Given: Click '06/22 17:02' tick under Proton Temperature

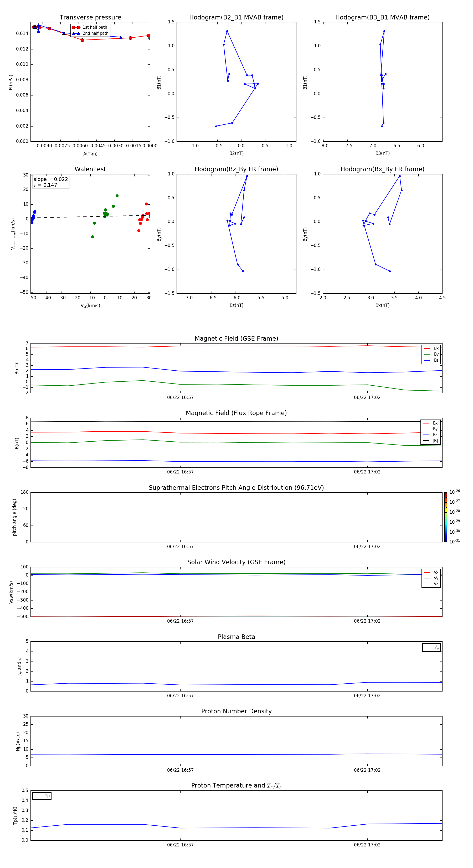Looking at the screenshot, I should 367,845.
